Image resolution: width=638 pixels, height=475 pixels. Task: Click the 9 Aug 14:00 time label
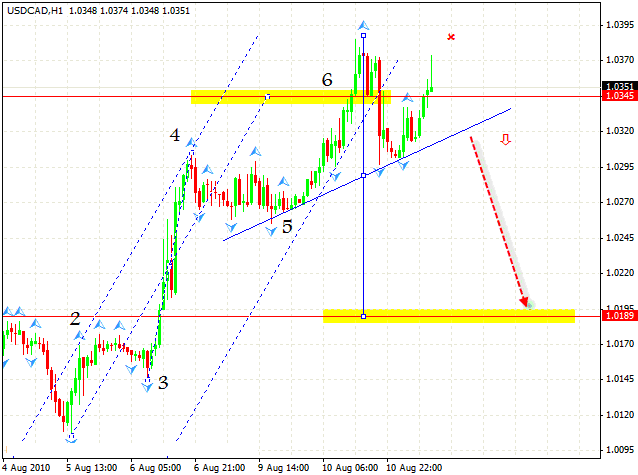pos(284,468)
